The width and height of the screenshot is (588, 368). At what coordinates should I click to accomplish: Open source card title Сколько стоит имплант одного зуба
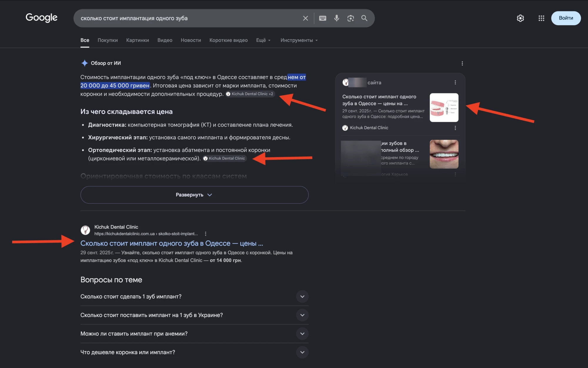coord(379,100)
